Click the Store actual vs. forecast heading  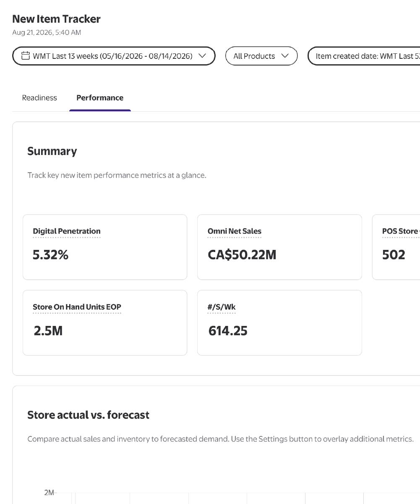[89, 415]
